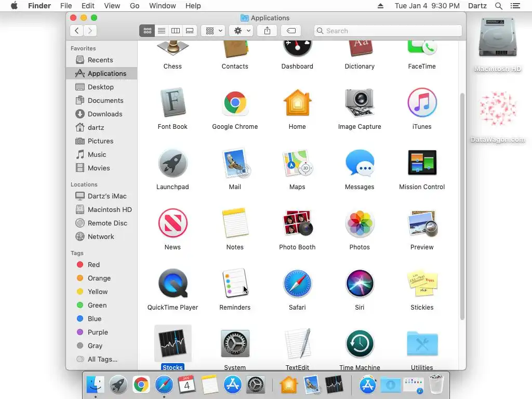Select the Chess app label

[172, 66]
